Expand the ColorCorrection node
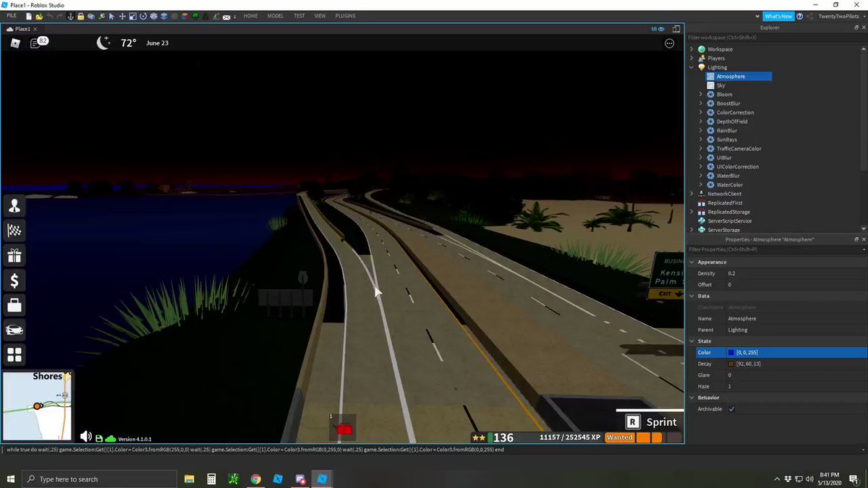 (x=700, y=113)
